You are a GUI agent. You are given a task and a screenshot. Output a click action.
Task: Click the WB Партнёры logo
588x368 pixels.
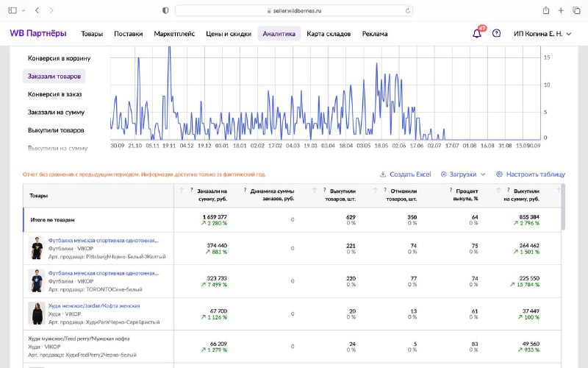38,33
